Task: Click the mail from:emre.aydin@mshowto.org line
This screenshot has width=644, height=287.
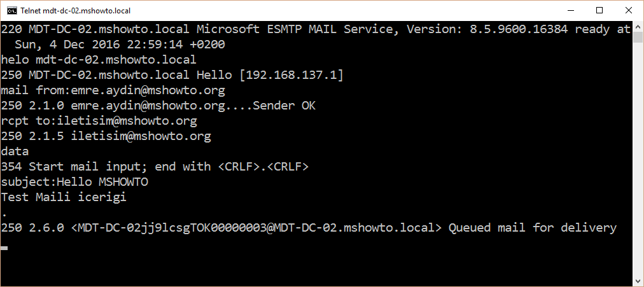Action: (113, 90)
